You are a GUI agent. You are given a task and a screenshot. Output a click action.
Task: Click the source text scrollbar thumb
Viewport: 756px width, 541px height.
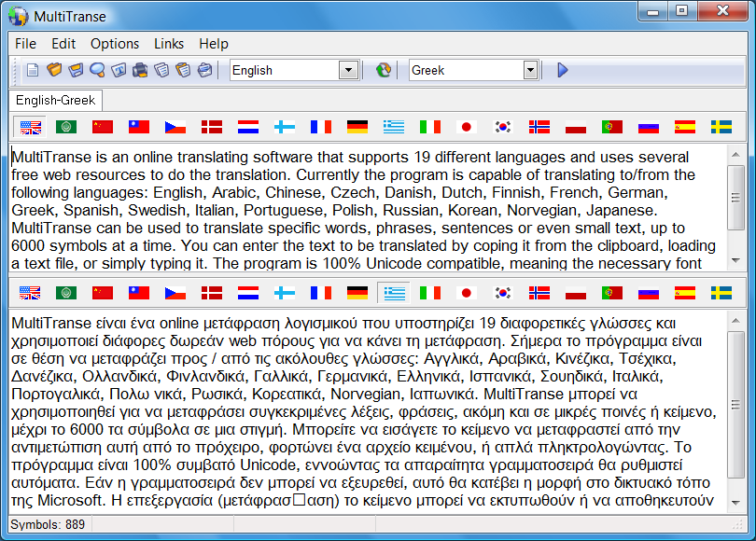[735, 198]
